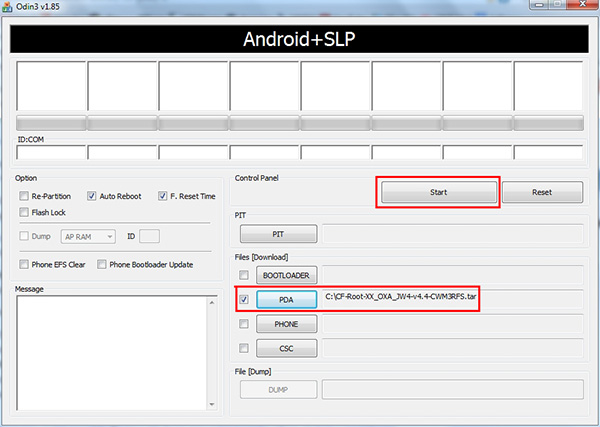Click the ID input box beside Dump

pos(149,236)
